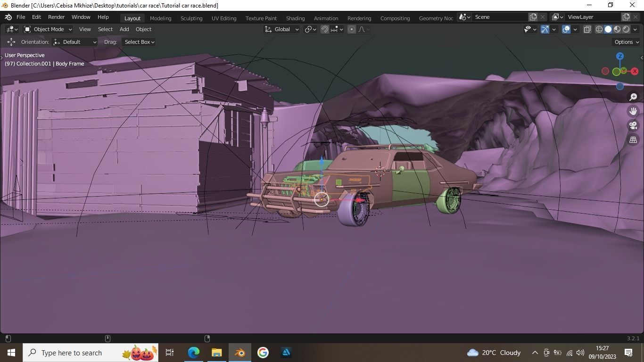The width and height of the screenshot is (644, 362).
Task: Click the Z axis gizmo handle
Action: pos(620,56)
